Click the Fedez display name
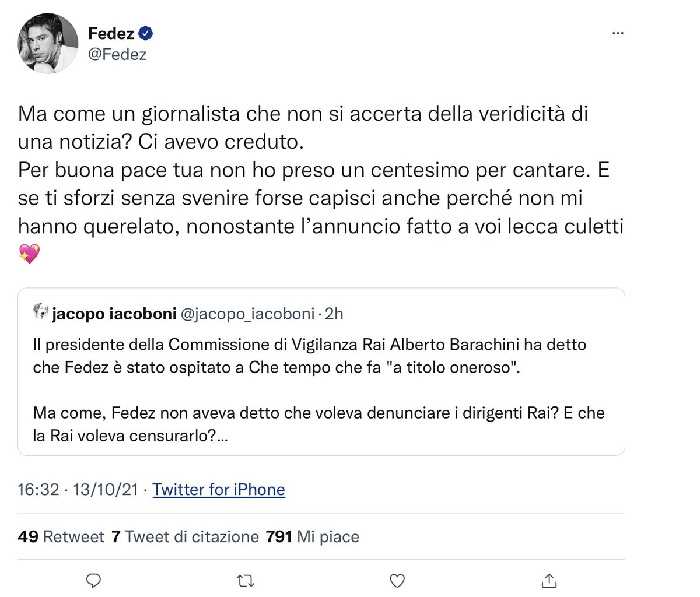This screenshot has width=700, height=597. [111, 34]
